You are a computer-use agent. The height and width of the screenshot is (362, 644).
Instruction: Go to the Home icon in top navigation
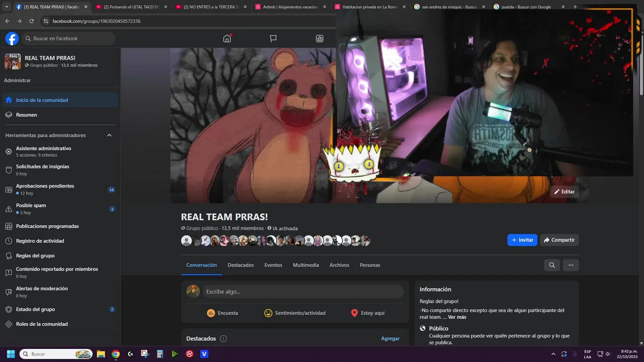click(x=227, y=39)
